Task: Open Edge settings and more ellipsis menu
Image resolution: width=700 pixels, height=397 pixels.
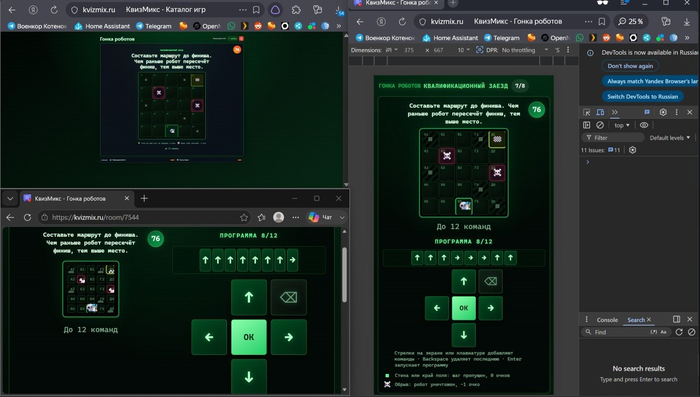Action: (296, 217)
